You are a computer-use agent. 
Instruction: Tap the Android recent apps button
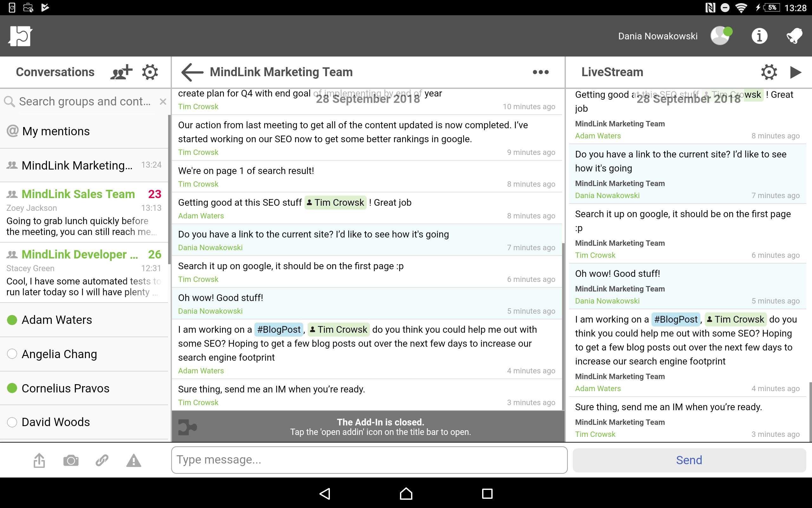pyautogui.click(x=487, y=493)
